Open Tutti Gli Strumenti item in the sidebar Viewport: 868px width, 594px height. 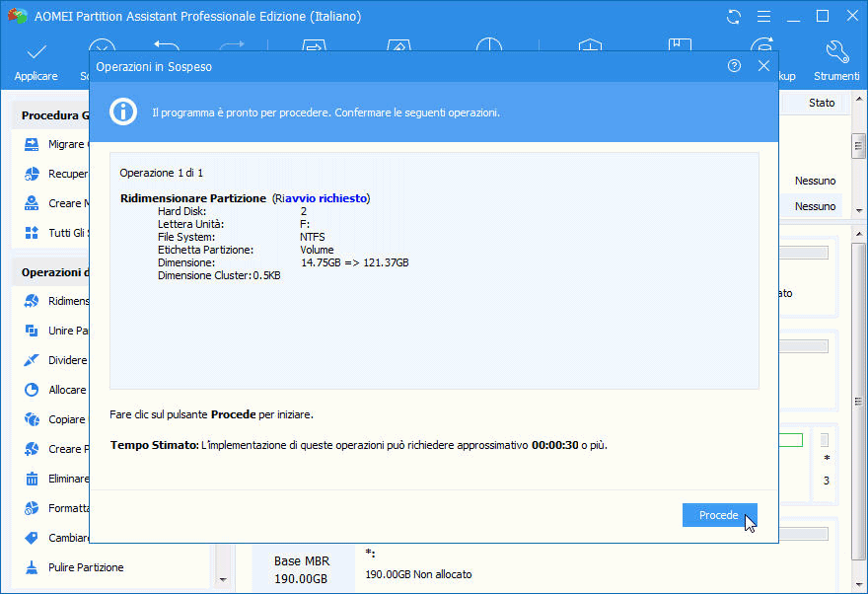point(55,233)
